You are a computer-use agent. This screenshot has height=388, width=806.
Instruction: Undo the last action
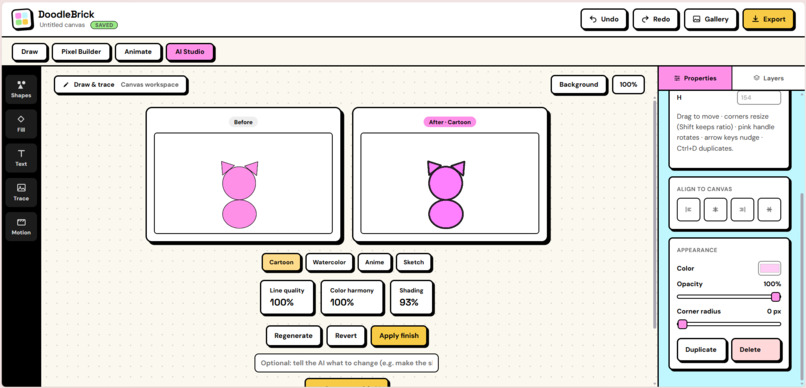603,20
